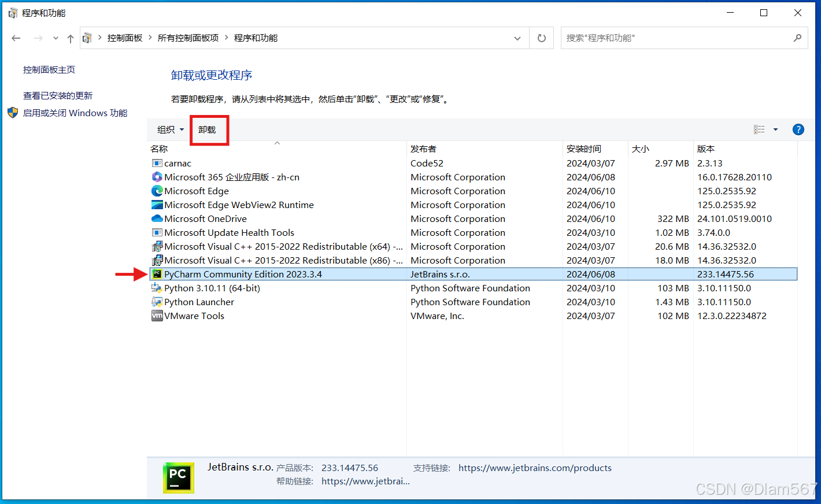Viewport: 821px width, 504px height.
Task: Click the back navigation arrow
Action: coord(16,38)
